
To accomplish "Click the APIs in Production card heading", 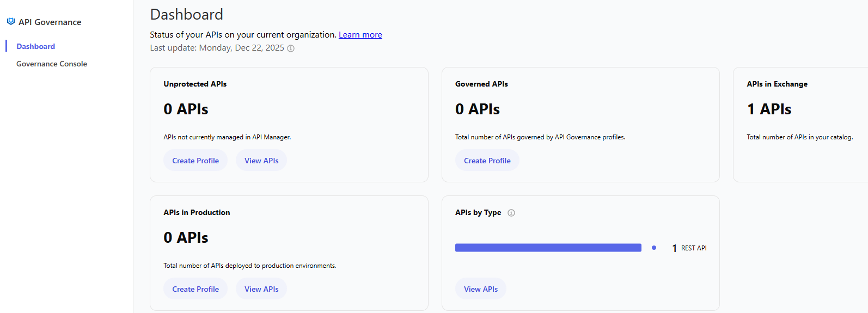I will pos(197,212).
